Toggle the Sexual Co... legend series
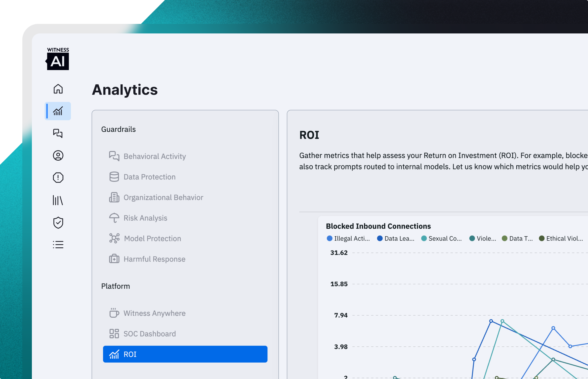588x379 pixels. [x=441, y=238]
